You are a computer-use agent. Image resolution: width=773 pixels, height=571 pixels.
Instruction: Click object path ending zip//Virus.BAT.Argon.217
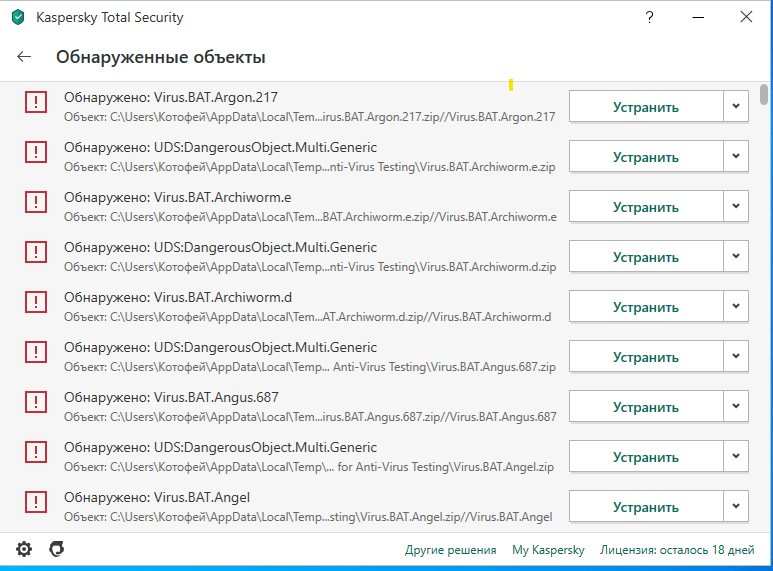(x=310, y=117)
